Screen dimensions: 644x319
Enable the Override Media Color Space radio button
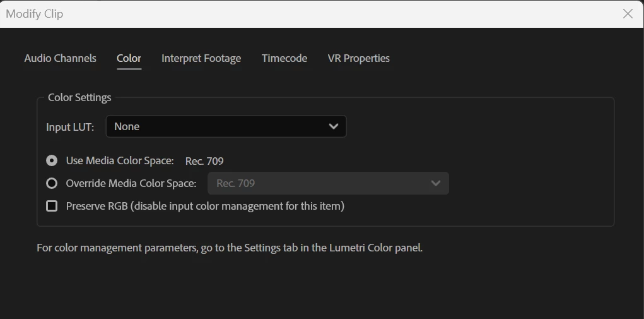click(52, 183)
